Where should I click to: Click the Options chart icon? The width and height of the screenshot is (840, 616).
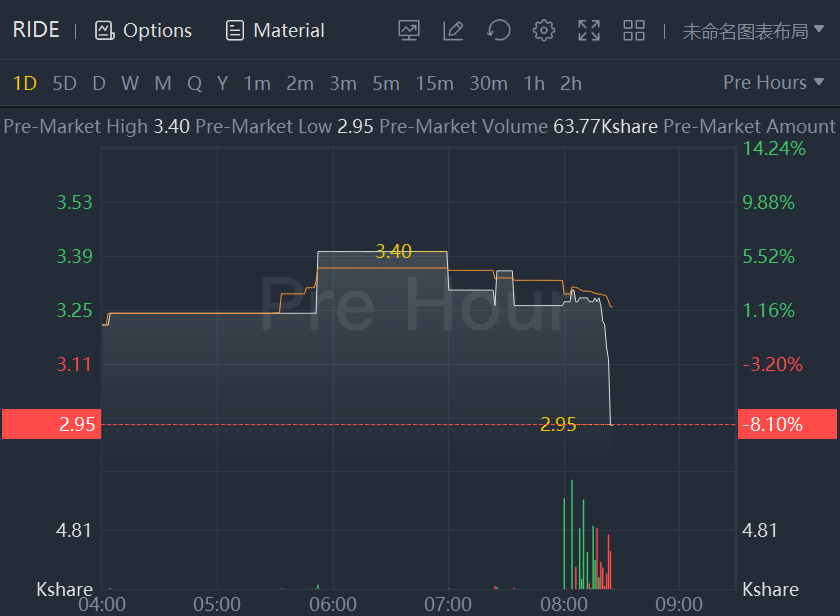tap(105, 30)
